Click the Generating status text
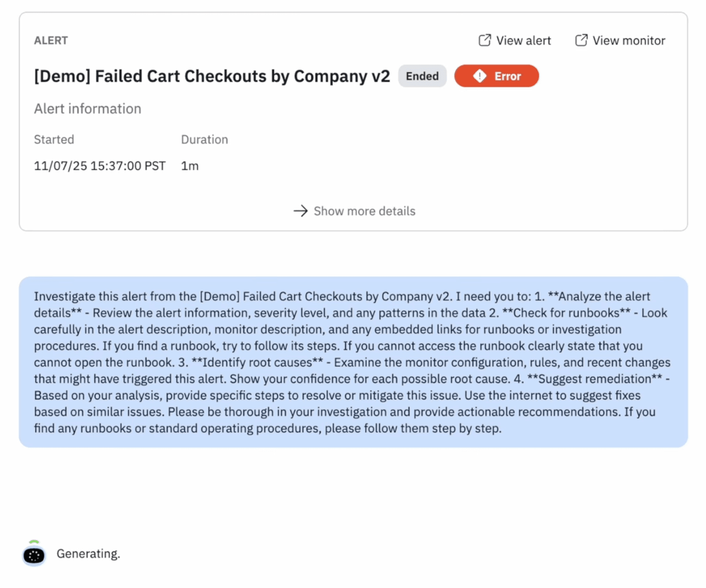The image size is (706, 588). (x=88, y=554)
